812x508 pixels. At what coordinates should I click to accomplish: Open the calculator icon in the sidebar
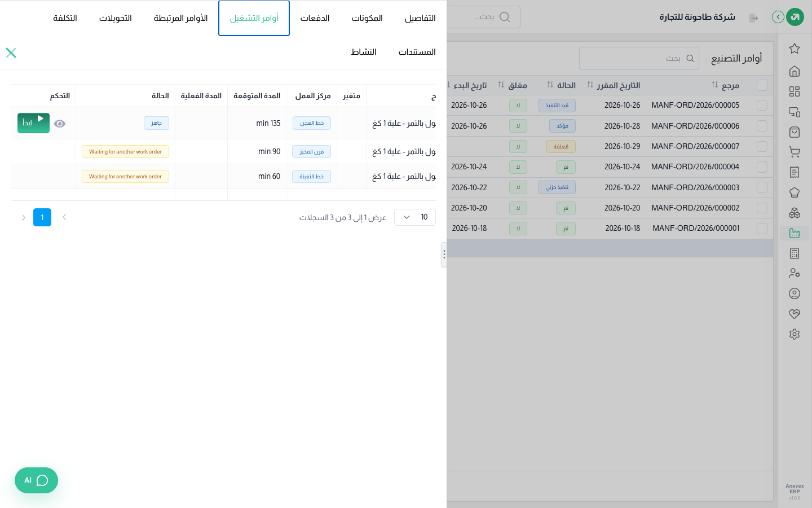(x=795, y=253)
